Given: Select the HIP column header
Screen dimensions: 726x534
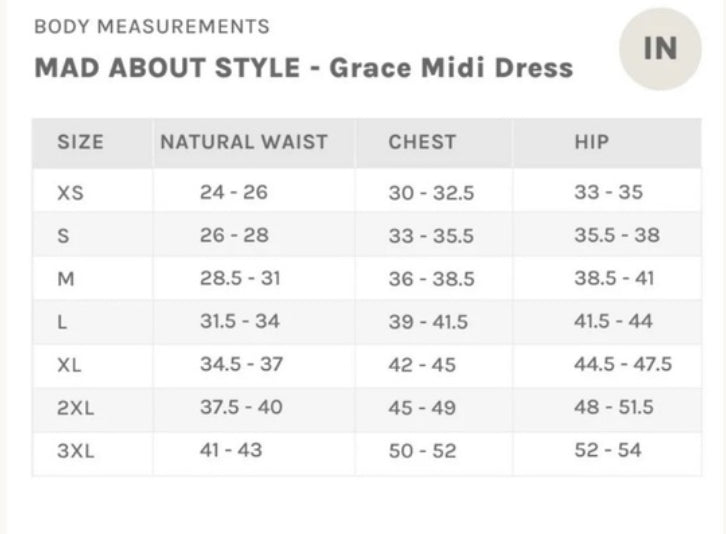Looking at the screenshot, I should coord(591,142).
